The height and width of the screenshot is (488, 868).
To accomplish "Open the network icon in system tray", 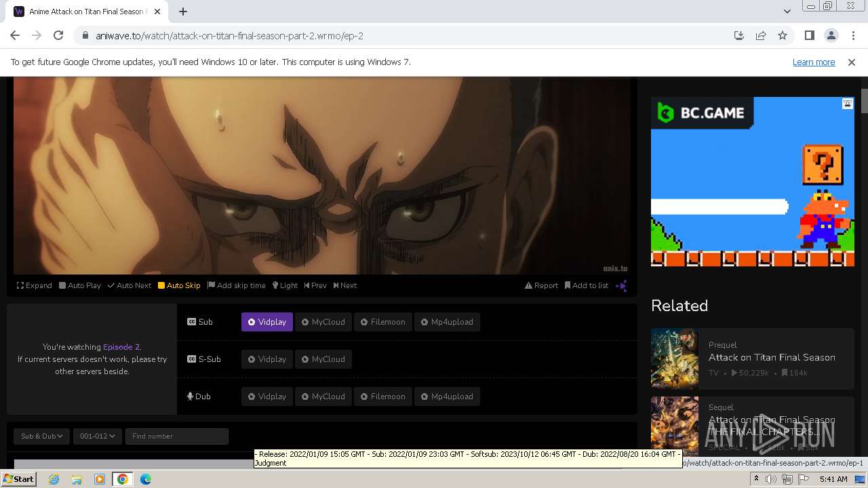I will pos(787,479).
